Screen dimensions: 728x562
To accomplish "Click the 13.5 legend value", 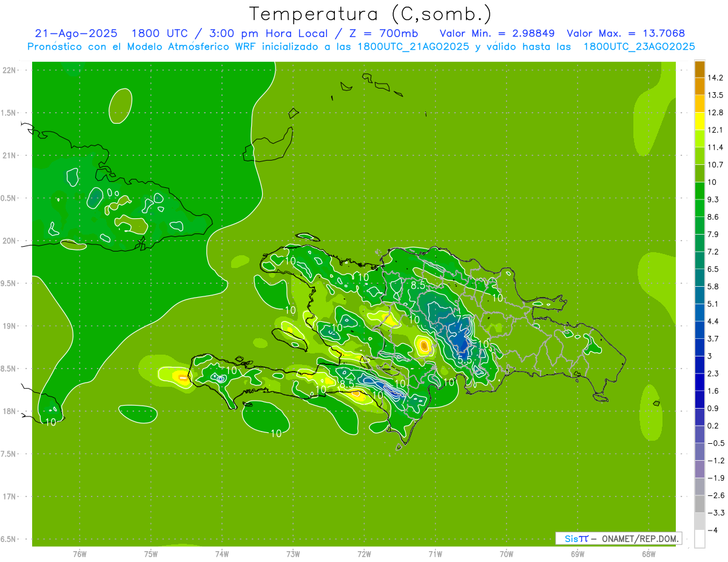I will coord(715,95).
